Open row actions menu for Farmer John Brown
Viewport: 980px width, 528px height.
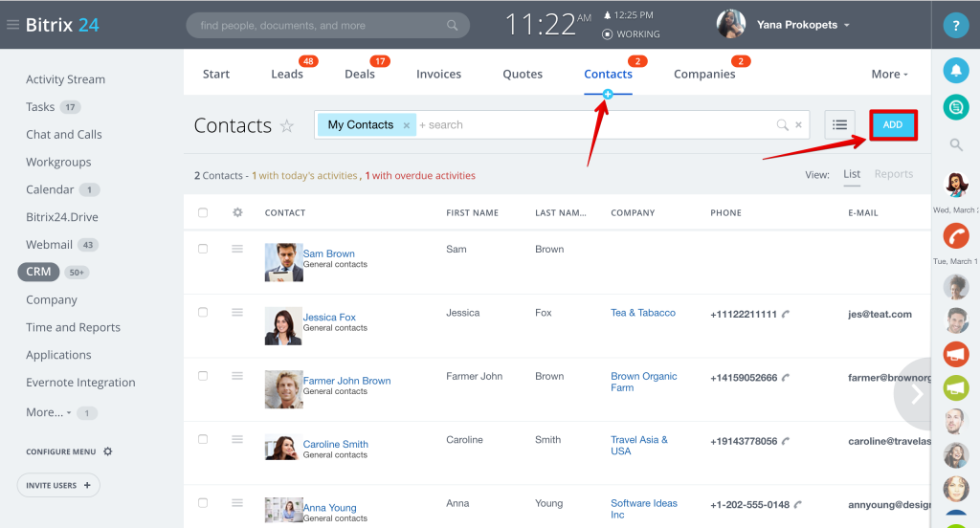pos(237,376)
